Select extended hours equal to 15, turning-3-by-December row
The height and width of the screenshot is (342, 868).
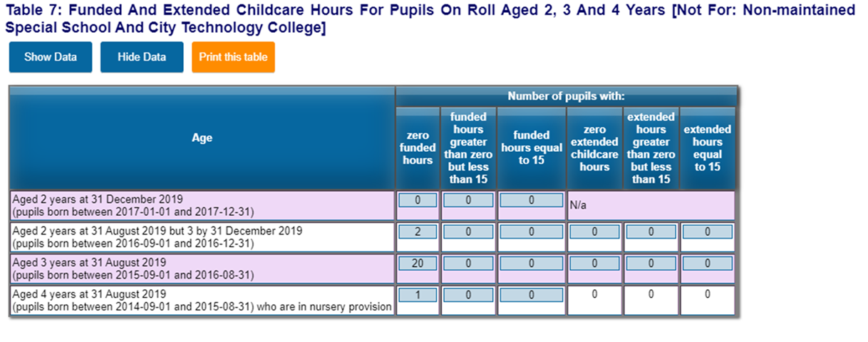coord(707,232)
